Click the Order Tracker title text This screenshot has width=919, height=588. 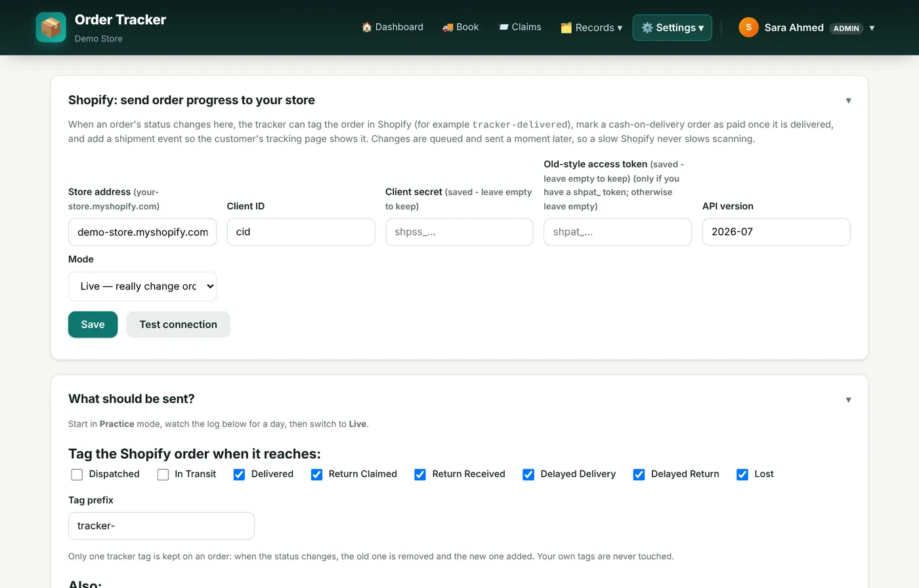[120, 20]
